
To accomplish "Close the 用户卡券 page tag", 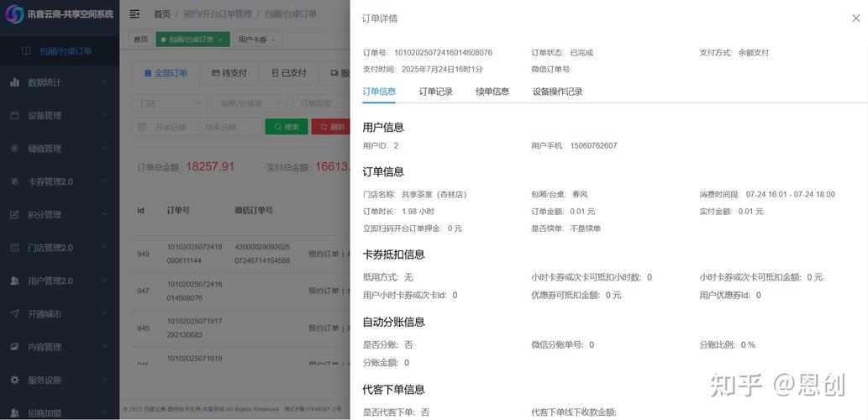I will pos(273,39).
